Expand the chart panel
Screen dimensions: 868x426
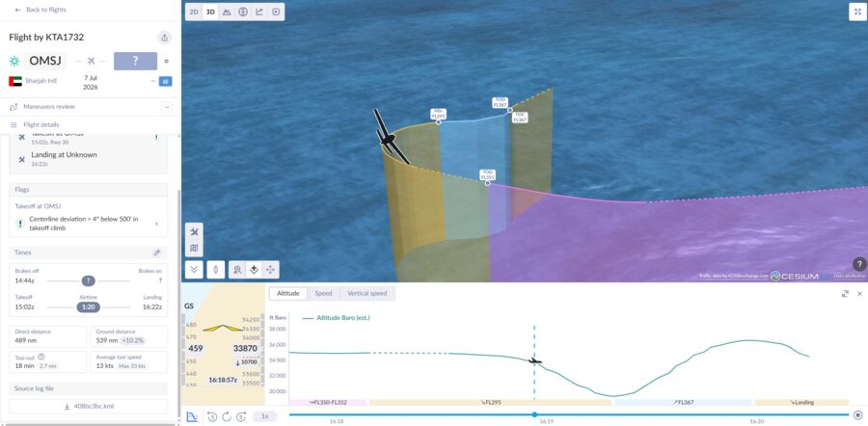point(845,294)
